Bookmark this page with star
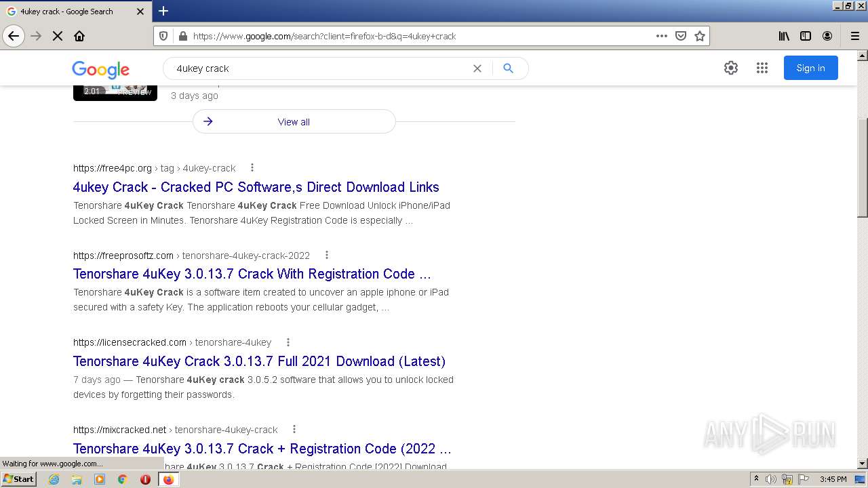Image resolution: width=868 pixels, height=488 pixels. (700, 36)
